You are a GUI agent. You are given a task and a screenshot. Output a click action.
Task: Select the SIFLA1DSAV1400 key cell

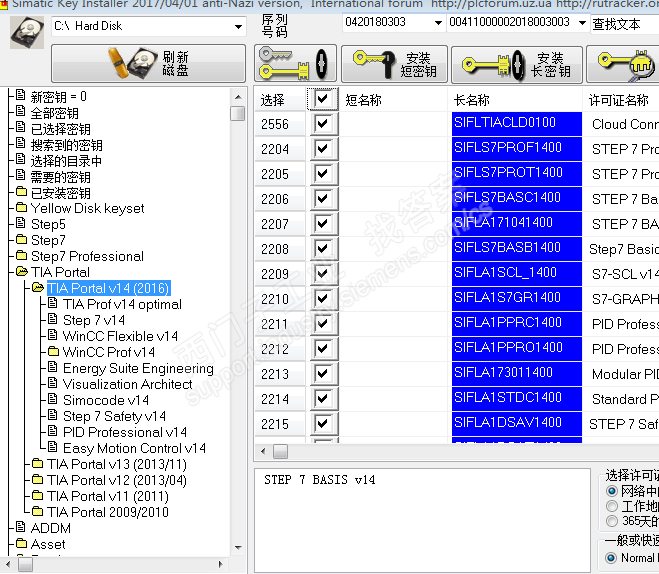pos(517,423)
